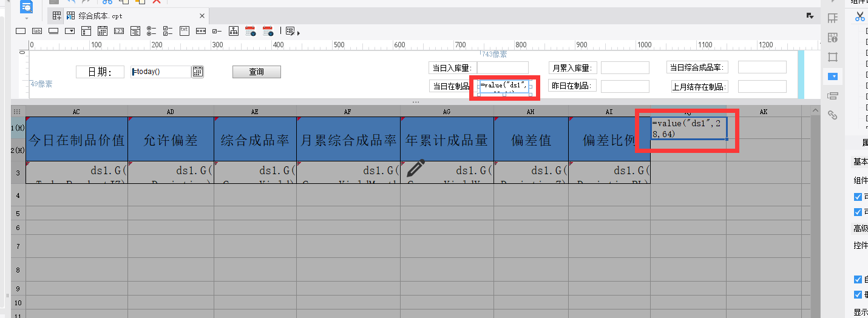Click the scissors cut icon in right panel
Screen dimensions: 868x318
860,17
